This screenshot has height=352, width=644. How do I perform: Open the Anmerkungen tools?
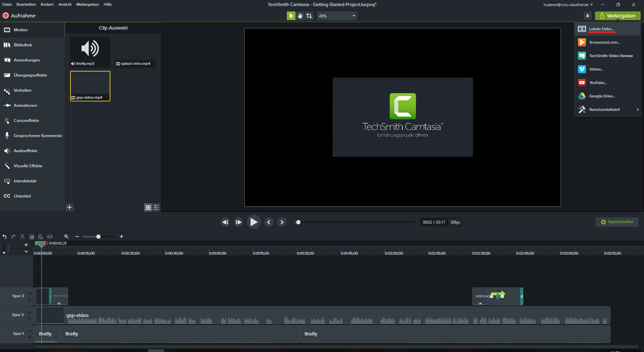[32, 60]
